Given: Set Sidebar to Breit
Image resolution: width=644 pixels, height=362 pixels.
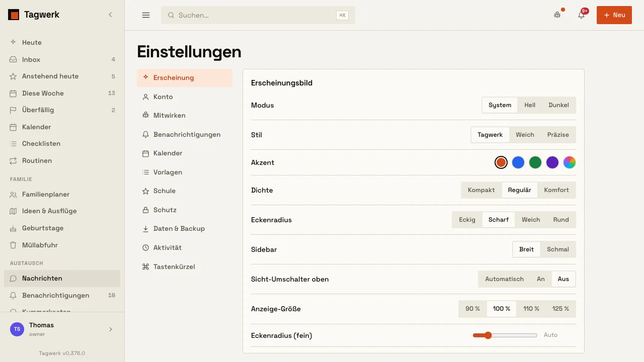Looking at the screenshot, I should point(527,249).
